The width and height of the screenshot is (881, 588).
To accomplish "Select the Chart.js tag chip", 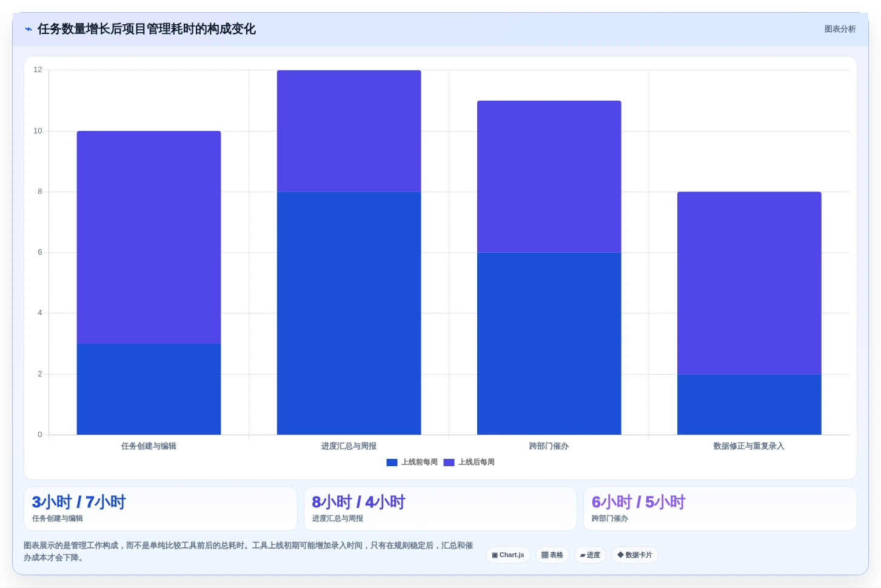I will point(508,555).
